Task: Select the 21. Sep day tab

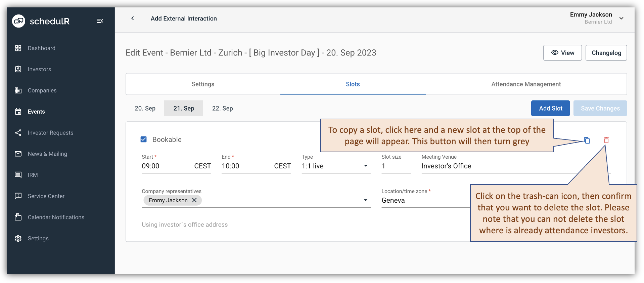Action: [x=184, y=108]
